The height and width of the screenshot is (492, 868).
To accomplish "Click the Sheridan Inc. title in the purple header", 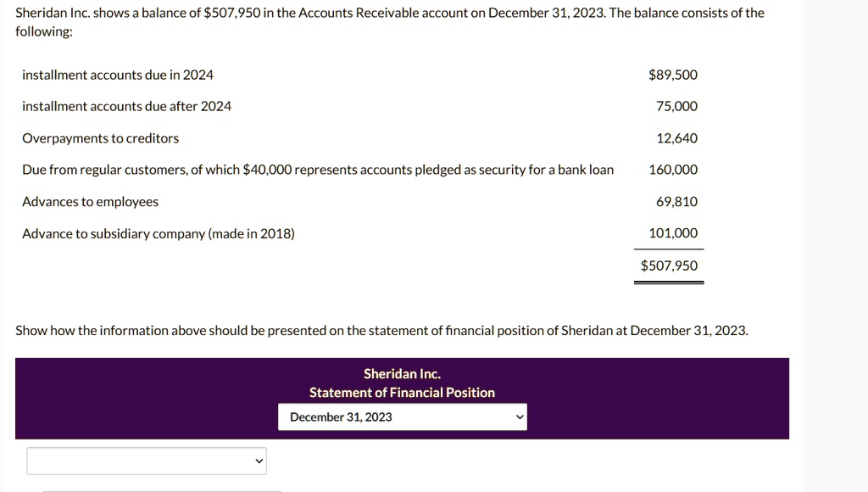I will (x=403, y=374).
